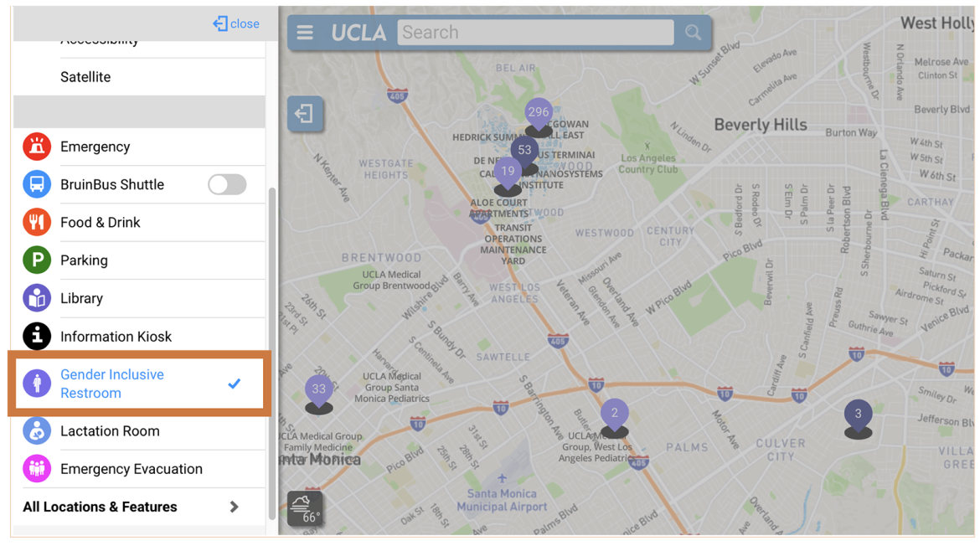Click into the Search field

(x=535, y=33)
